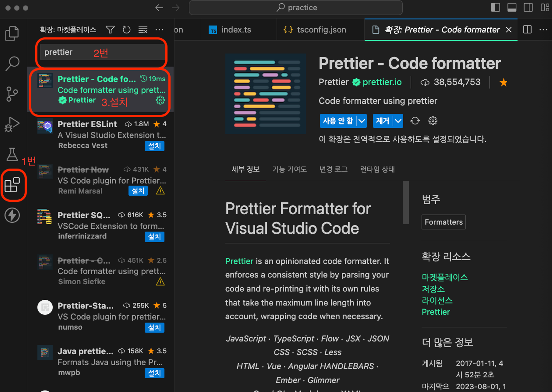Install the Prettier ESLint extension
This screenshot has width=552, height=392.
(155, 146)
